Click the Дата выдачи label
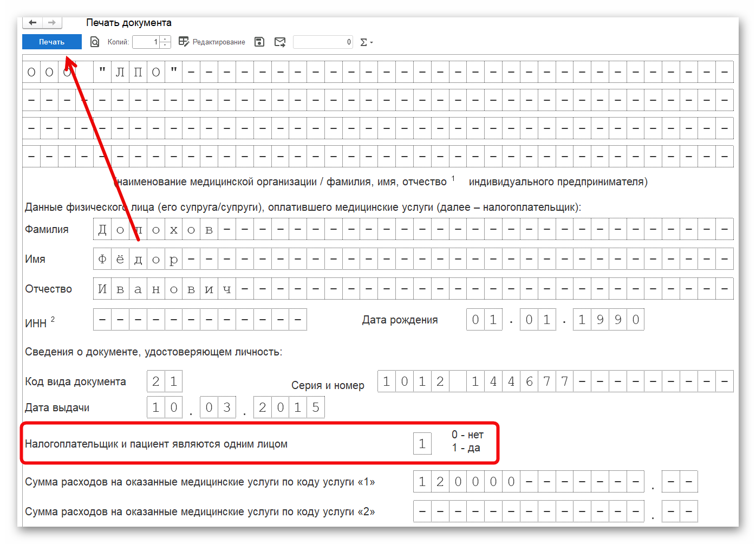Image resolution: width=756 pixels, height=544 pixels. tap(57, 407)
